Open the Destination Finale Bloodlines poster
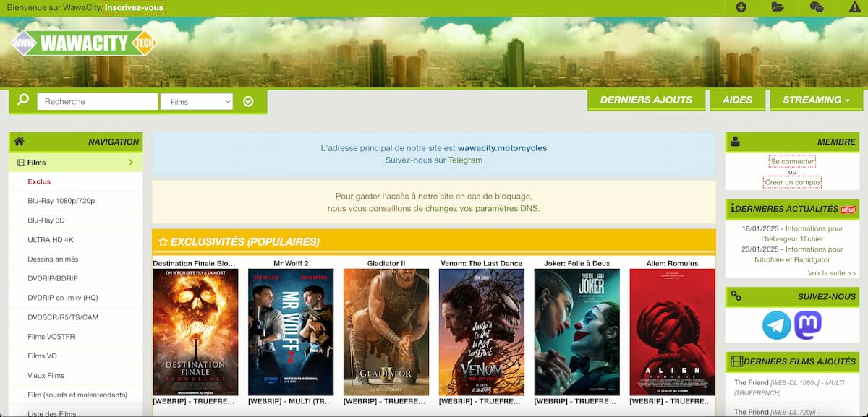868x417 pixels. click(x=195, y=332)
